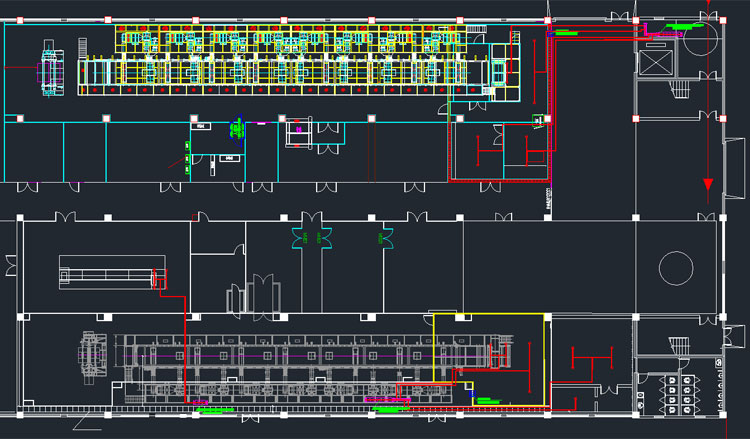Select the right cyan double-door symbol in center
The height and width of the screenshot is (439, 750).
pyautogui.click(x=385, y=238)
